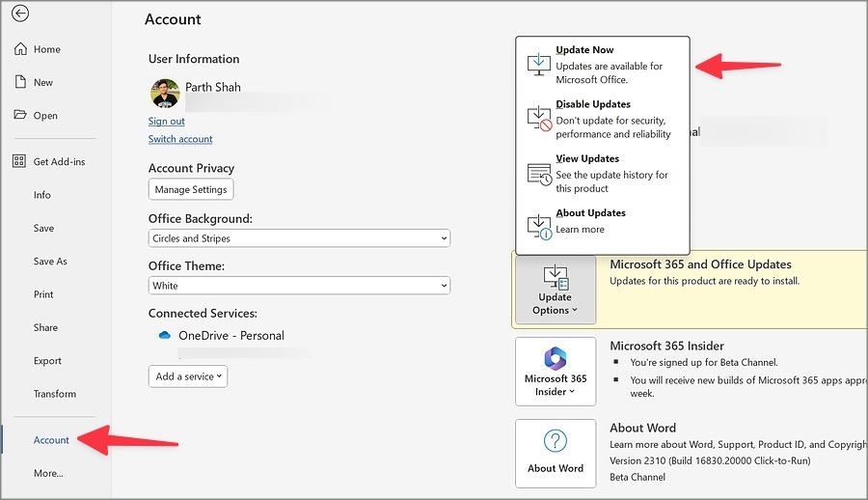The height and width of the screenshot is (500, 868).
Task: Choose View Updates menu entry
Action: point(602,173)
